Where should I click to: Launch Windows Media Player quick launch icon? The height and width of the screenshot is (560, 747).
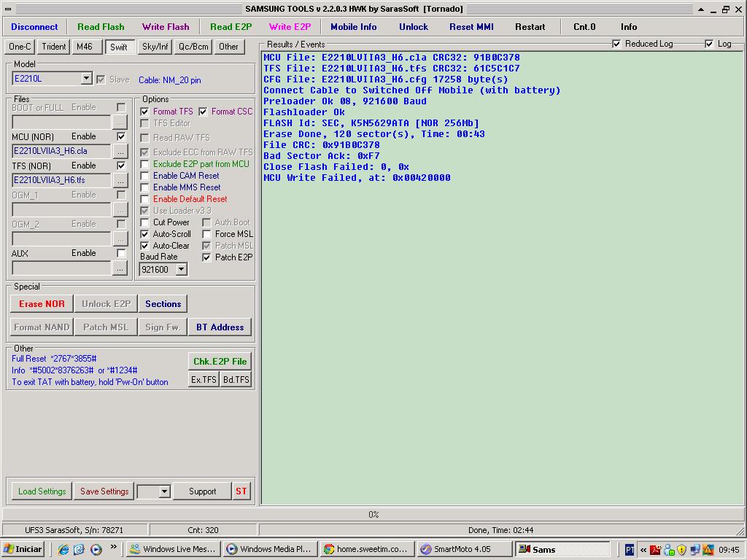tap(96, 549)
